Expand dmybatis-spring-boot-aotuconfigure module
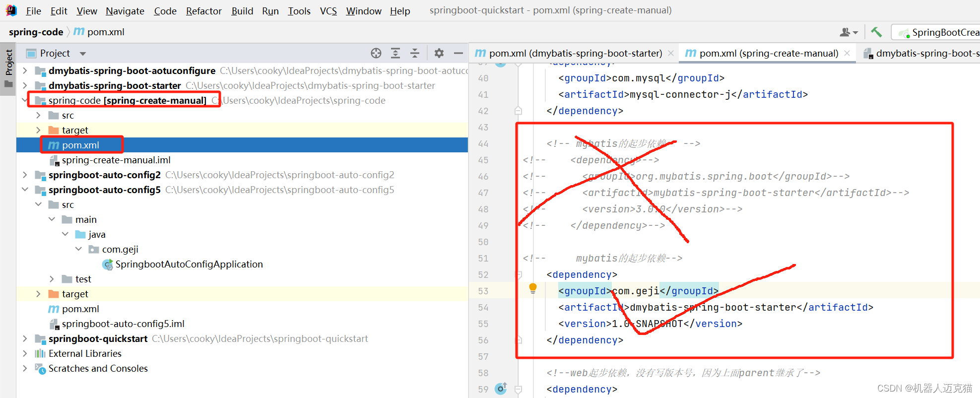 pyautogui.click(x=25, y=71)
